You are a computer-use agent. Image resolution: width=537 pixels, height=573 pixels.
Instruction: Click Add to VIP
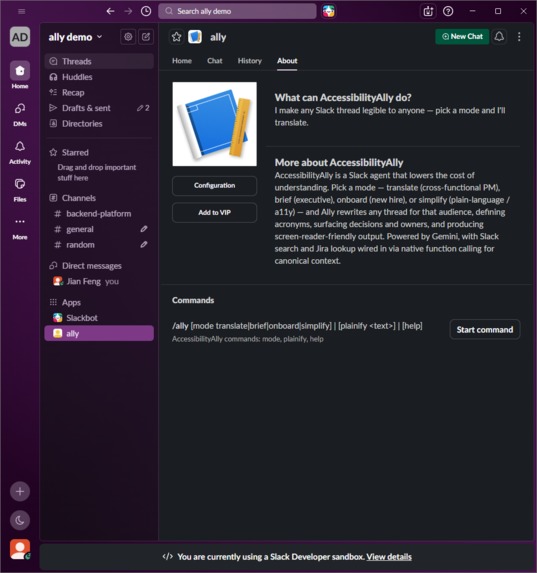(215, 213)
